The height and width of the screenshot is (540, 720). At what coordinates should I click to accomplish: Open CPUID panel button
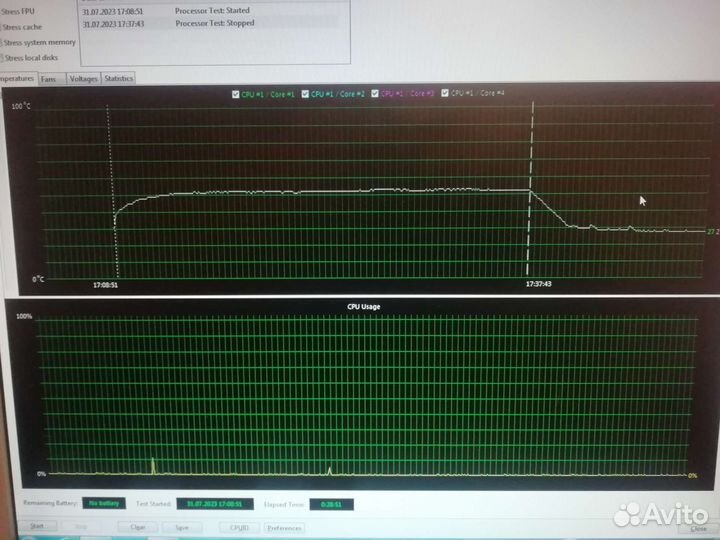[239, 528]
